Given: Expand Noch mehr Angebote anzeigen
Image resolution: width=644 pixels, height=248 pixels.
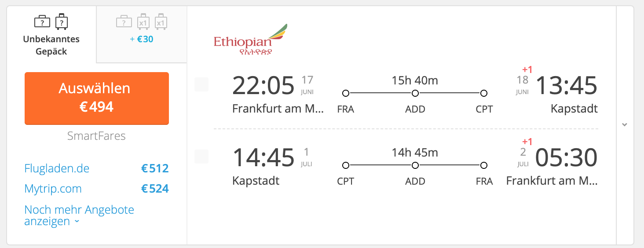Looking at the screenshot, I should [79, 215].
